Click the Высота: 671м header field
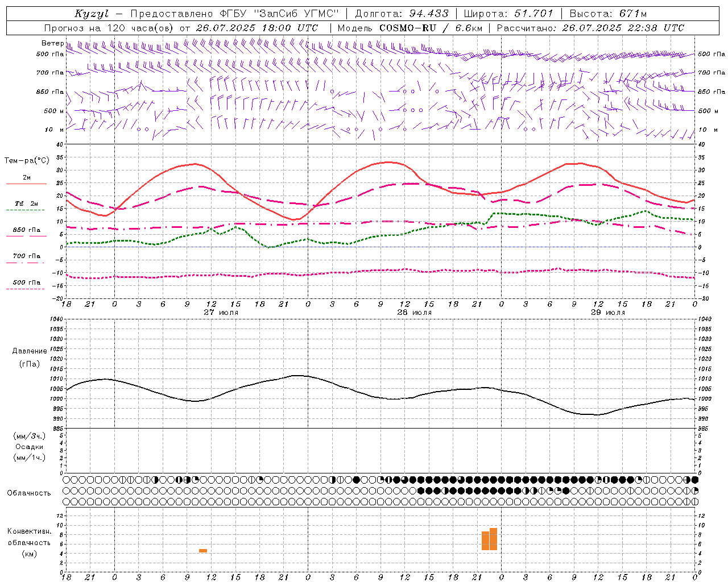Image resolution: width=728 pixels, height=582 pixels. point(608,14)
